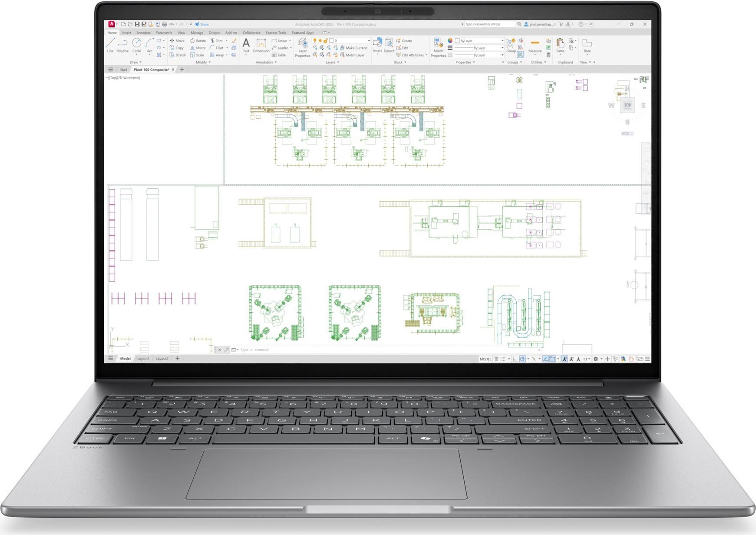The image size is (756, 535).
Task: Expand the Block panel
Action: tap(400, 62)
